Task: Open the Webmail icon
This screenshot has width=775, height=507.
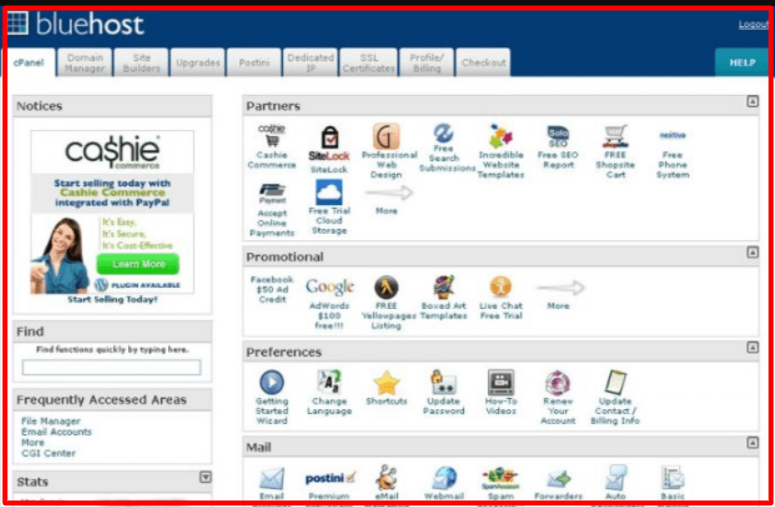Action: click(444, 478)
